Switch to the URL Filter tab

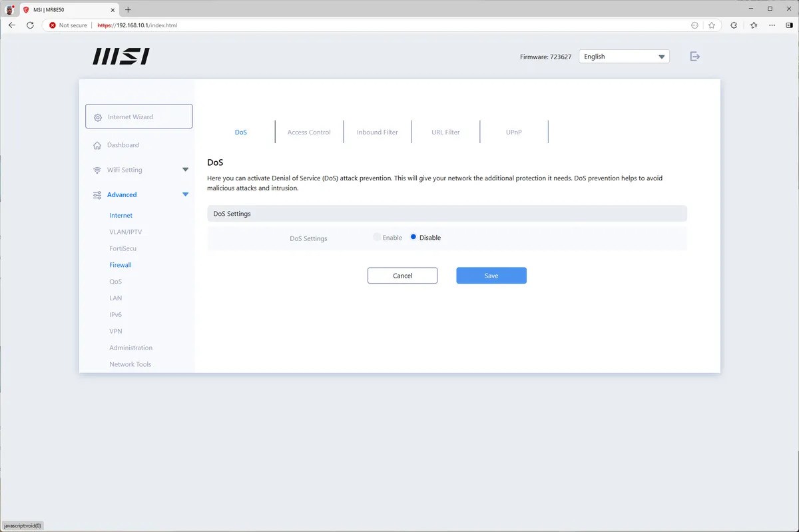point(445,133)
